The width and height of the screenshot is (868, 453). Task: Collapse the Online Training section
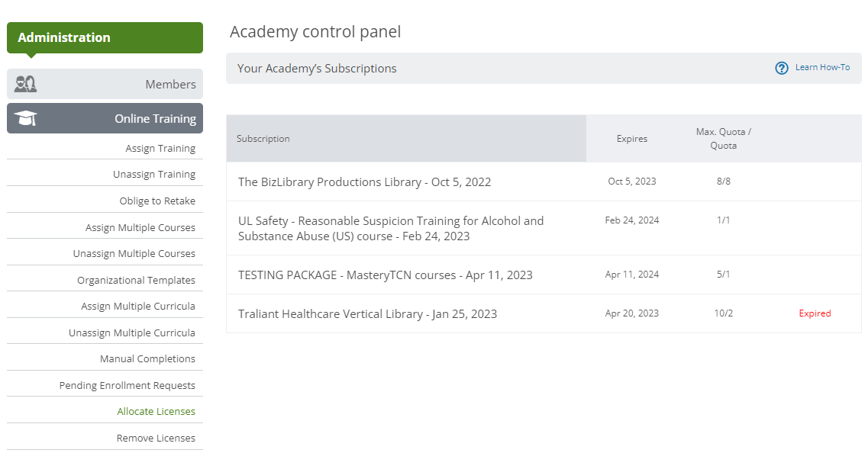[105, 118]
